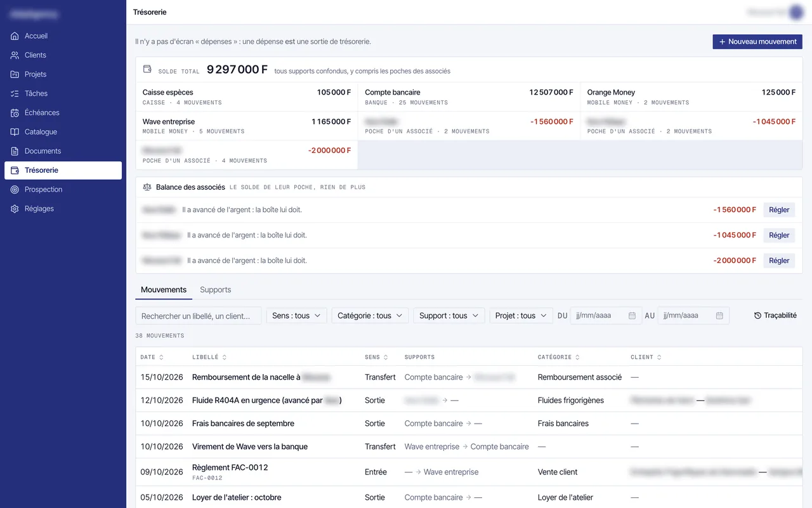812x508 pixels.
Task: Click the user avatar in the top bar
Action: (x=796, y=12)
